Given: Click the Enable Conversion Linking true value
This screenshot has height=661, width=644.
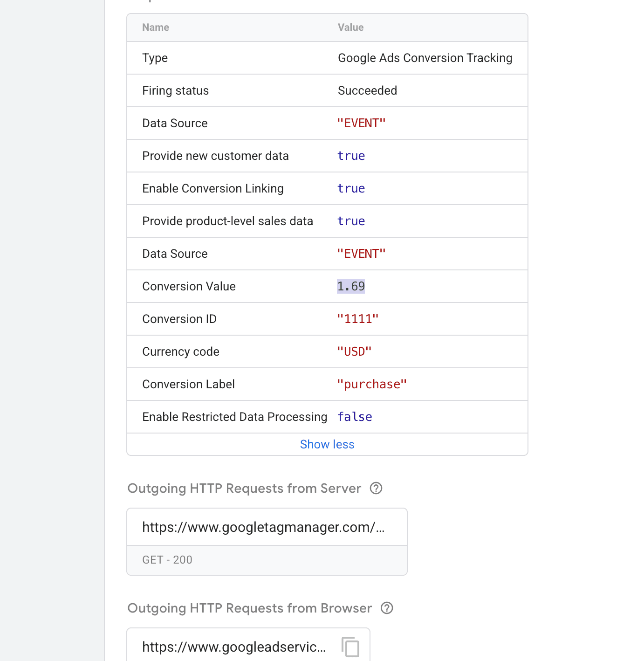Looking at the screenshot, I should pyautogui.click(x=351, y=188).
